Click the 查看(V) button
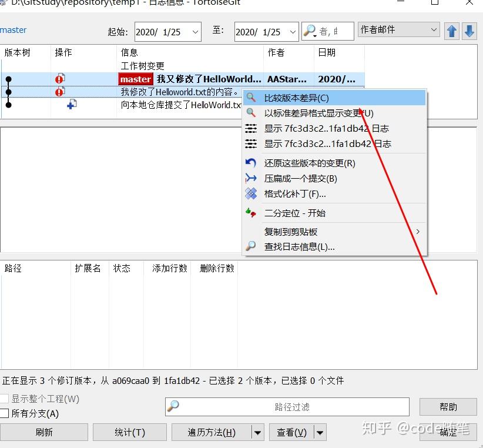Screen dimensions: 483x448 pyautogui.click(x=291, y=432)
